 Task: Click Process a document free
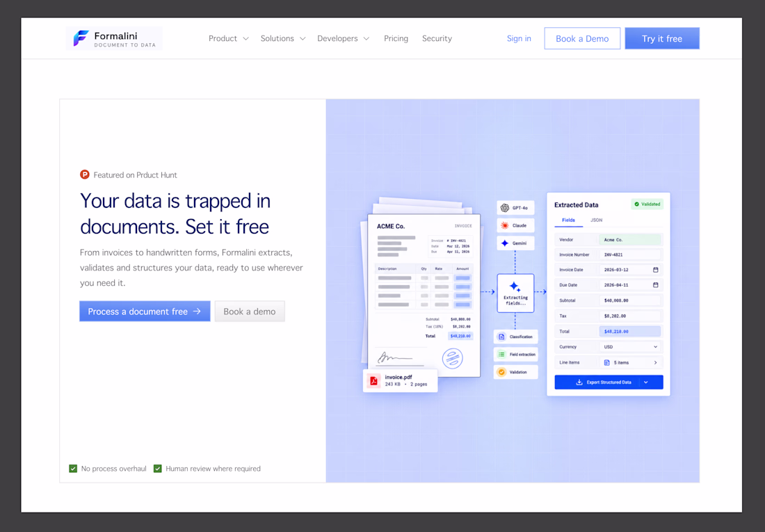145,312
